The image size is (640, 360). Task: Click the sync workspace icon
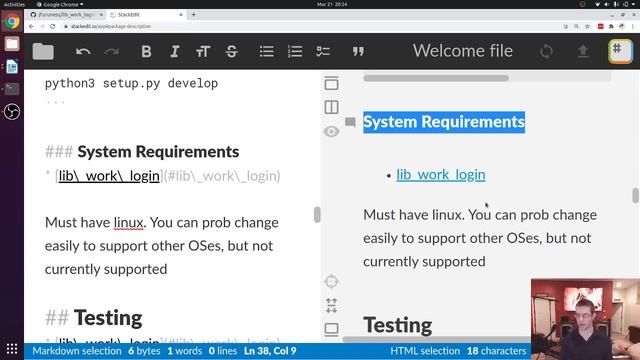(546, 51)
